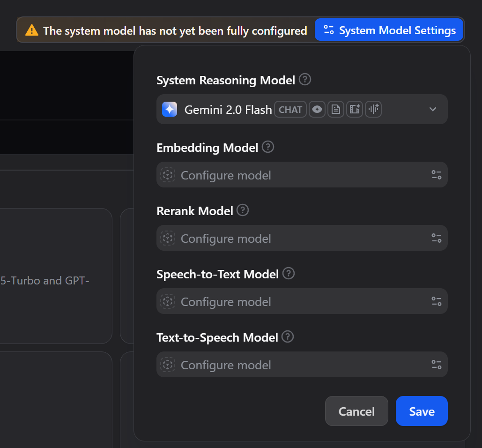
Task: Click settings sliders icon in Text-to-Speech row
Action: click(x=436, y=365)
